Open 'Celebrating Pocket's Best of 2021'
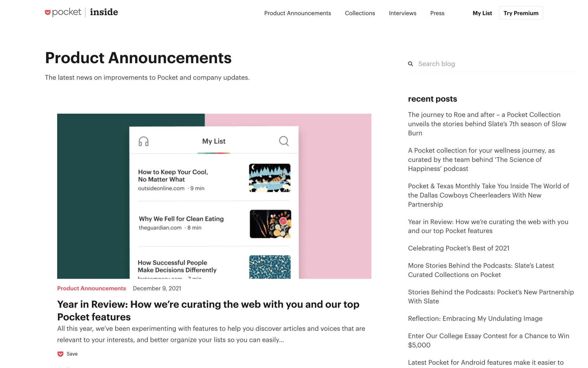Viewport: 588px width, 368px height. 458,248
